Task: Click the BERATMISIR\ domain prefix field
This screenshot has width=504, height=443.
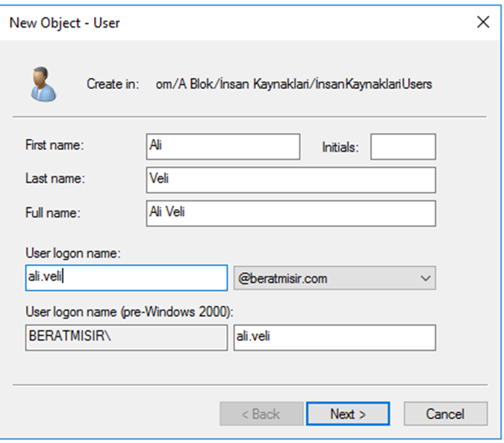Action: (125, 337)
